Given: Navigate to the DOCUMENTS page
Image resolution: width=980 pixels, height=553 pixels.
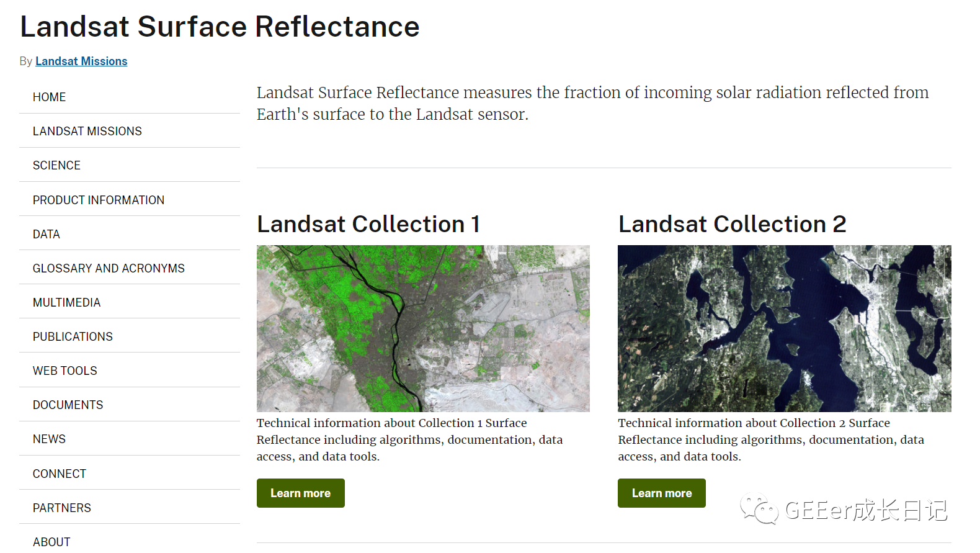Looking at the screenshot, I should click(x=68, y=405).
